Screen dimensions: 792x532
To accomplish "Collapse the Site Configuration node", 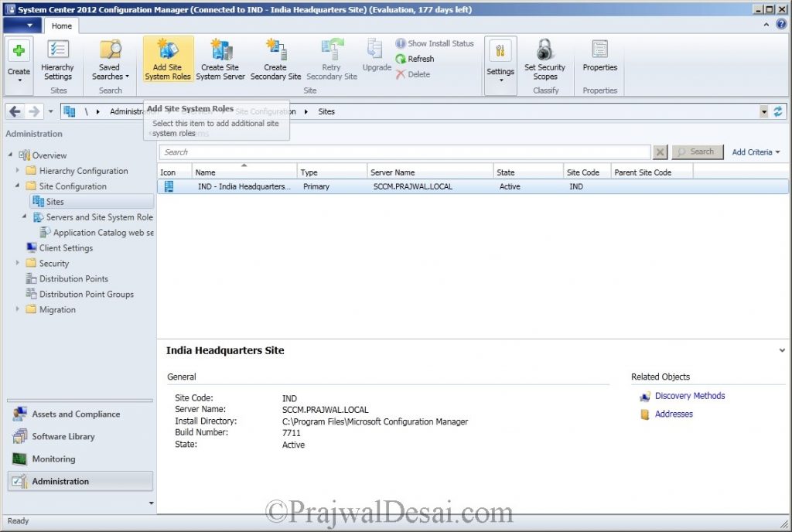I will tap(17, 186).
